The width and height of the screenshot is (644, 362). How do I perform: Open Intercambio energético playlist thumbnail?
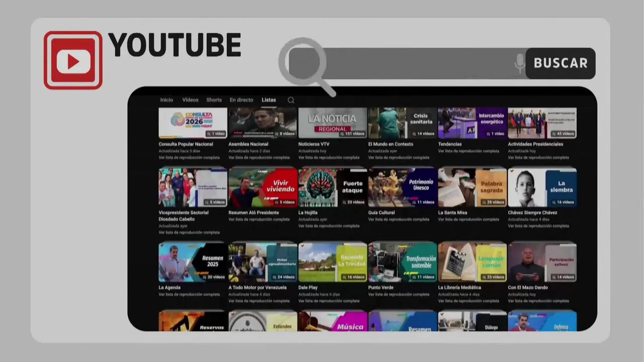click(x=472, y=123)
